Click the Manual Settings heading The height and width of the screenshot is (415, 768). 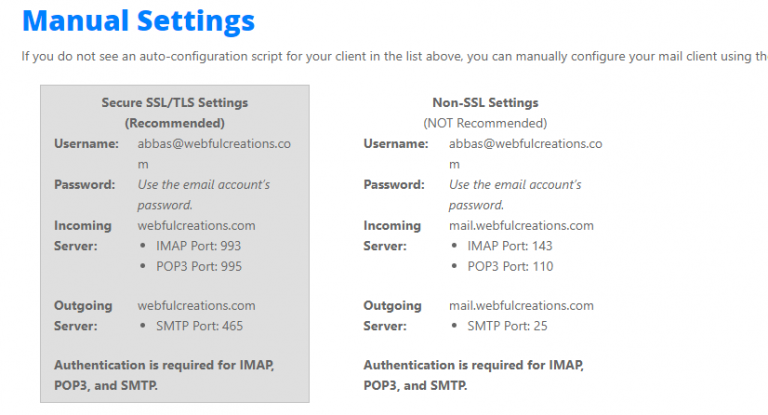click(x=138, y=20)
